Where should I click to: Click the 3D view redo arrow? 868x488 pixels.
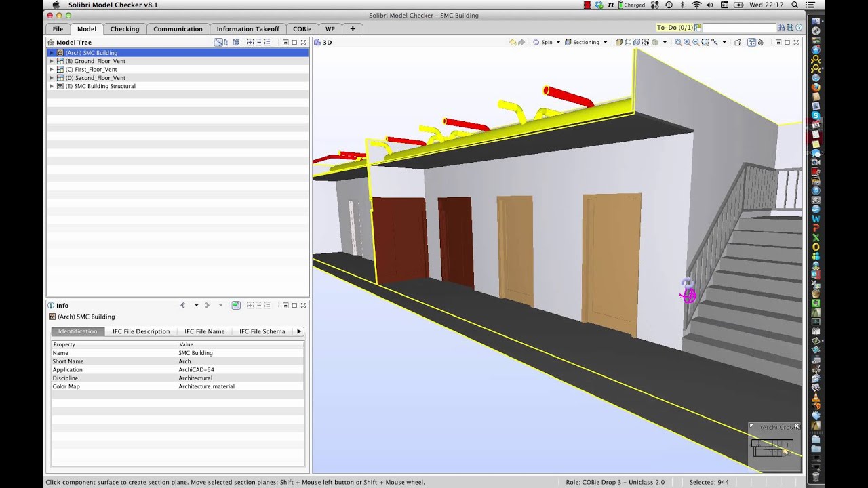(x=522, y=42)
